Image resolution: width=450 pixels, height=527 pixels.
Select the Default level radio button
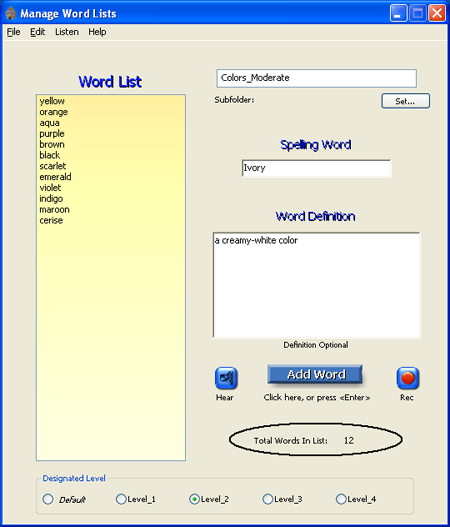coord(48,499)
